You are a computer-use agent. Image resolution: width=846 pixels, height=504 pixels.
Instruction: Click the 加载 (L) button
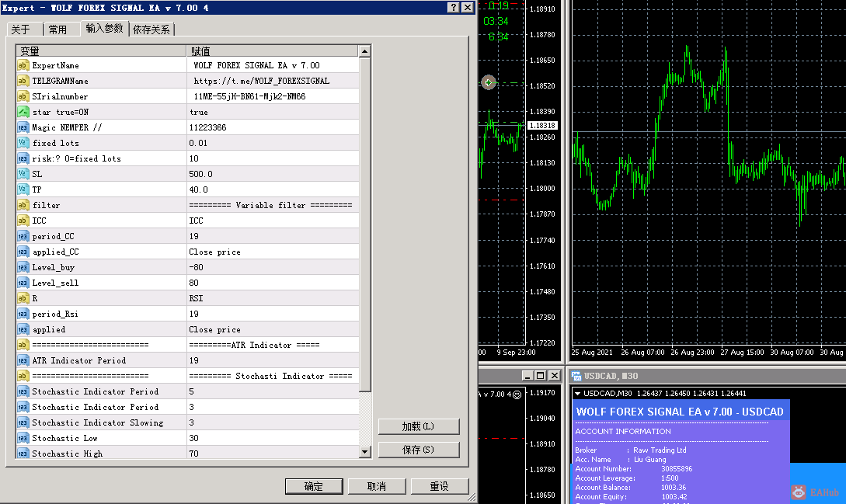pyautogui.click(x=419, y=426)
